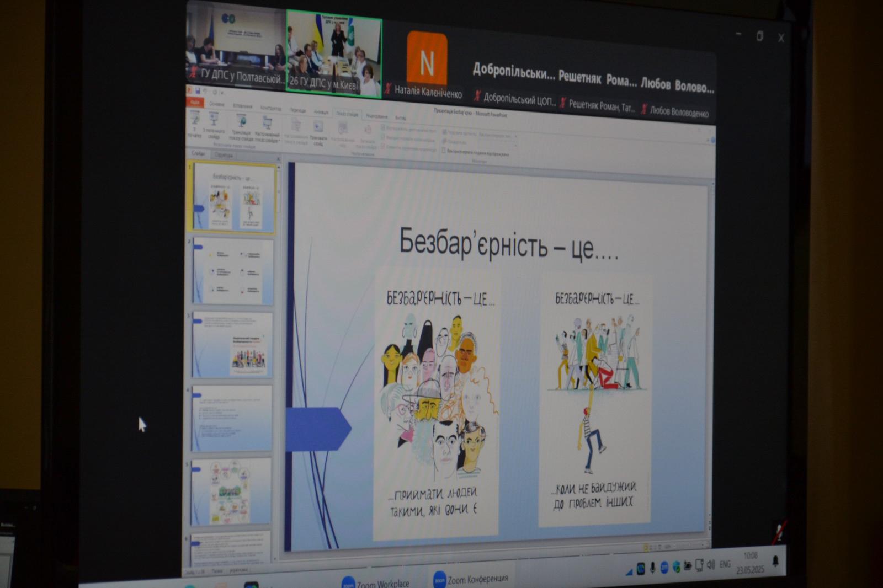883x588 pixels.
Task: Switch to the Переходи (Transitions) ribbon tab
Action: pyautogui.click(x=298, y=110)
